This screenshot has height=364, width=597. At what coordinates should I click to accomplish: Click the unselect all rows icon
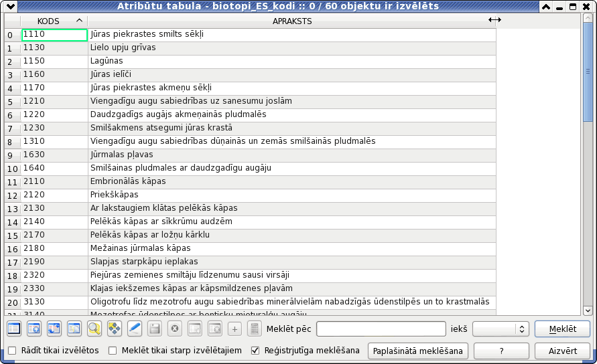click(14, 329)
